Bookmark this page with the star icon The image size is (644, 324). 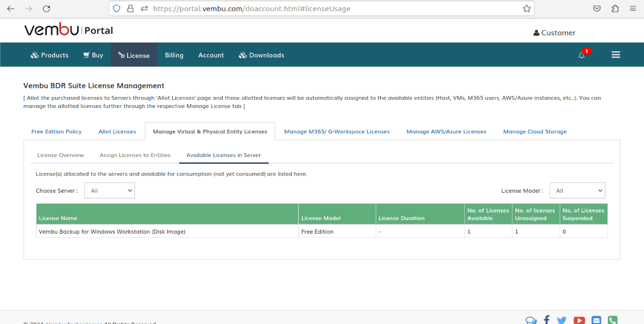527,9
